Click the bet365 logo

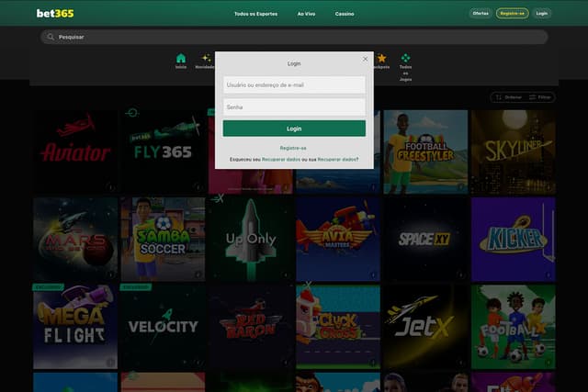pyautogui.click(x=55, y=14)
